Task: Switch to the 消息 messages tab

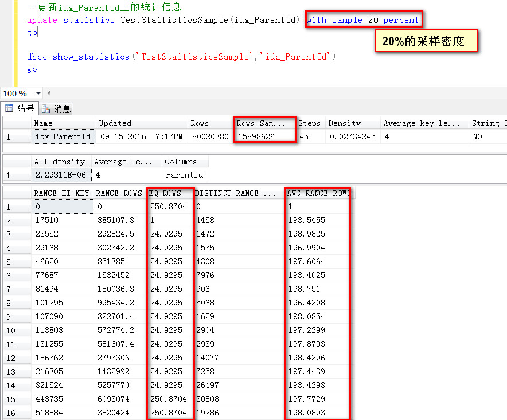Action: coord(56,109)
